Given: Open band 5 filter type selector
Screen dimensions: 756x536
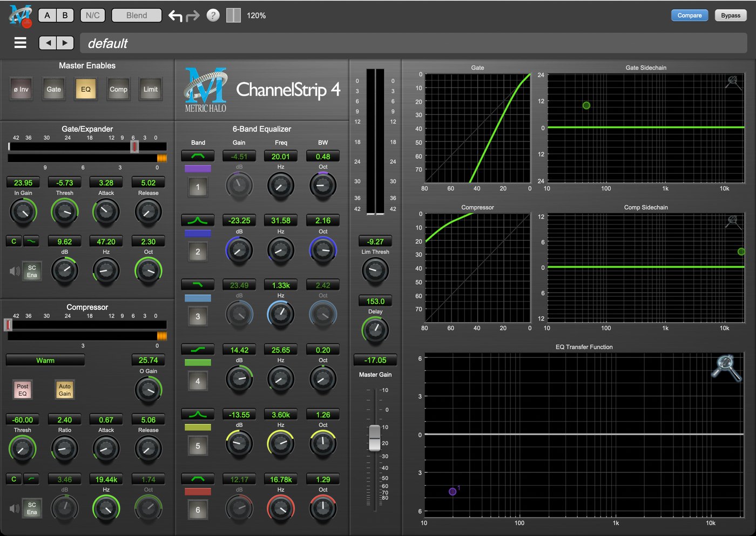Looking at the screenshot, I should 198,414.
